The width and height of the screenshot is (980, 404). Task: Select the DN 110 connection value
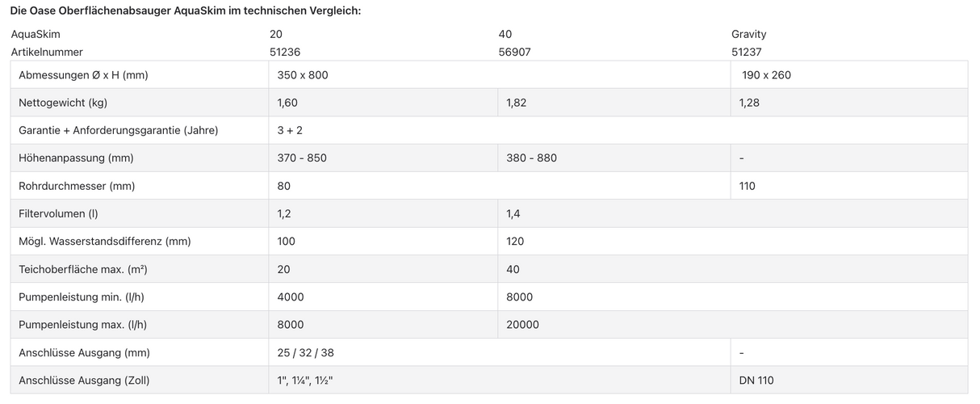coord(756,380)
